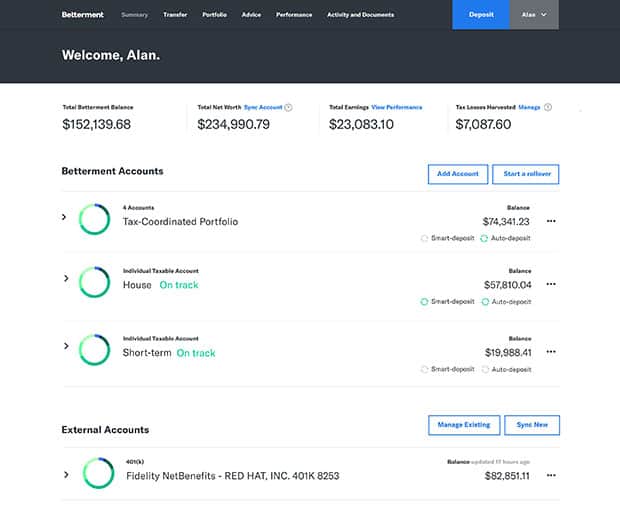Click the Short-term account allocation ring
The image size is (620, 532).
coord(95,350)
